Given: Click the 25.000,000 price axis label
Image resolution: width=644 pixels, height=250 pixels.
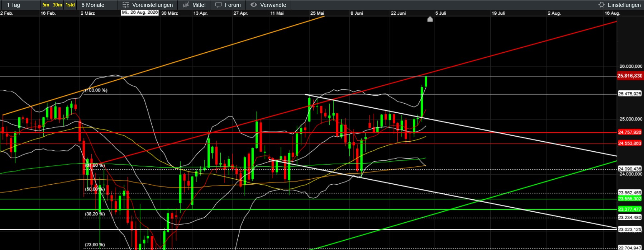Looking at the screenshot, I should point(631,119).
